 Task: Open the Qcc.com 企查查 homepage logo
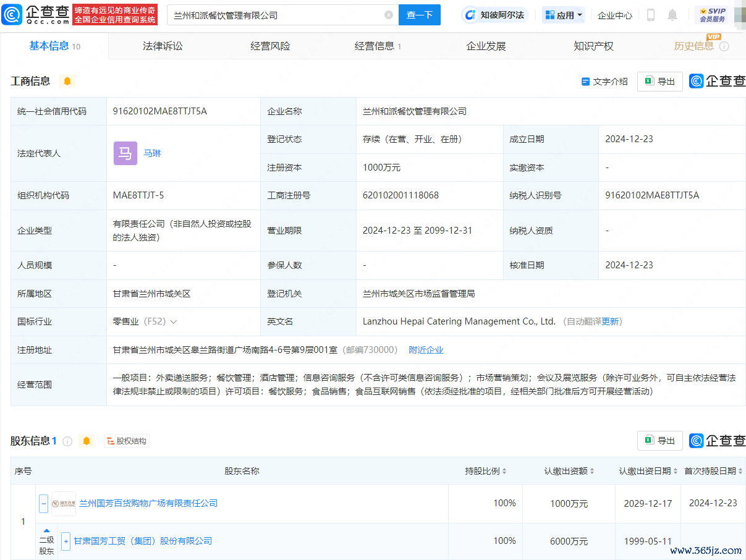[x=35, y=14]
